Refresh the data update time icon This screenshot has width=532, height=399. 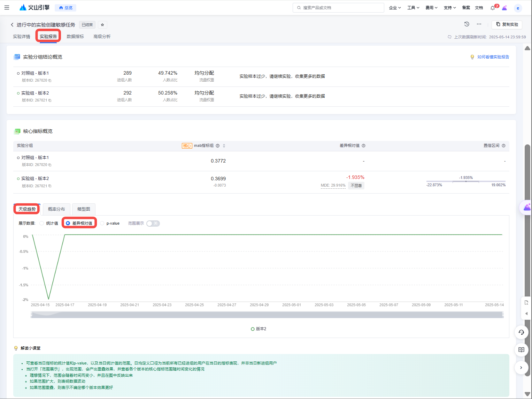click(x=450, y=37)
